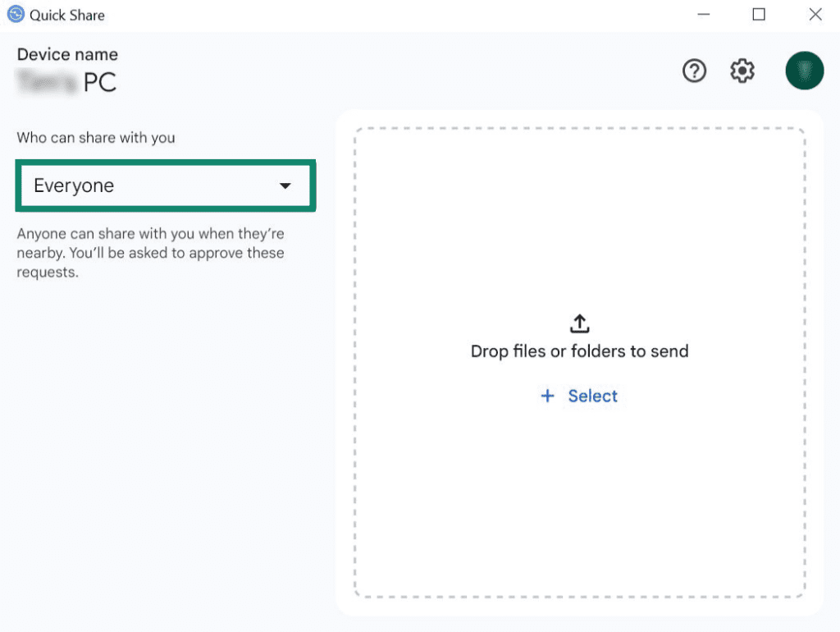Viewport: 840px width, 632px height.
Task: Click the Quick Share window title text
Action: tap(67, 15)
